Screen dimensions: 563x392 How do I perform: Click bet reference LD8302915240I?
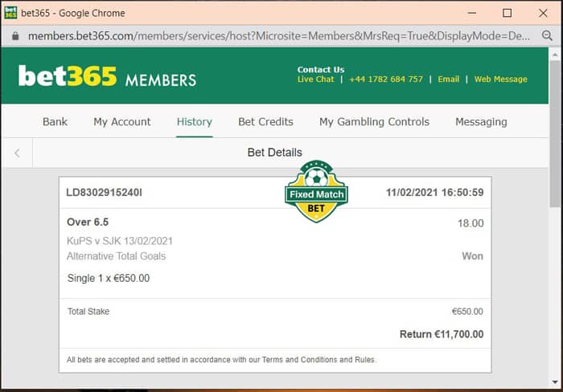point(104,193)
